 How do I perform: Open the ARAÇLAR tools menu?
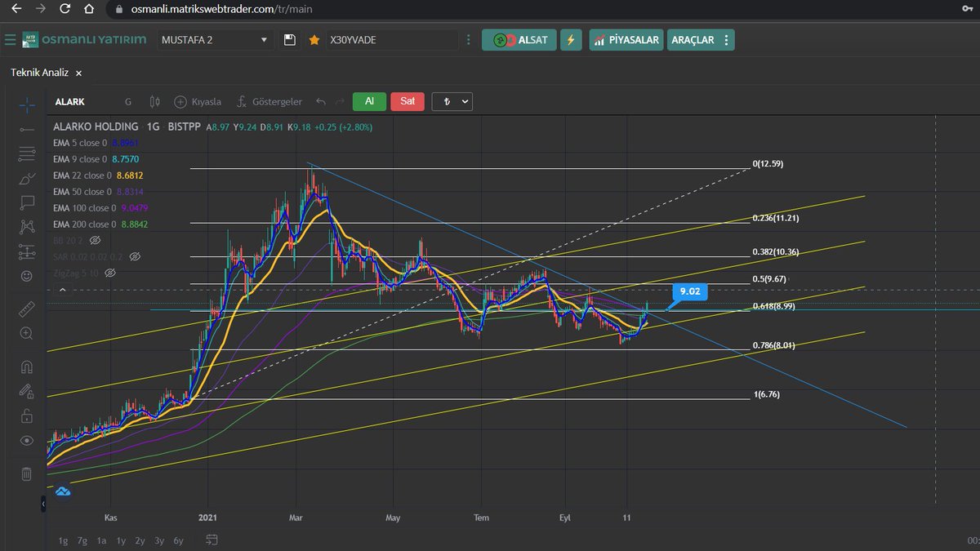pyautogui.click(x=701, y=40)
